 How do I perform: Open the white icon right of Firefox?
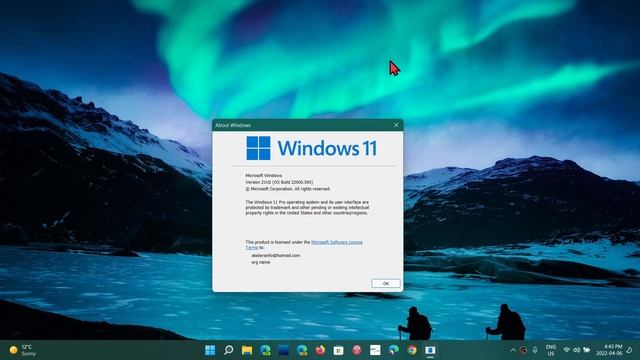338,350
